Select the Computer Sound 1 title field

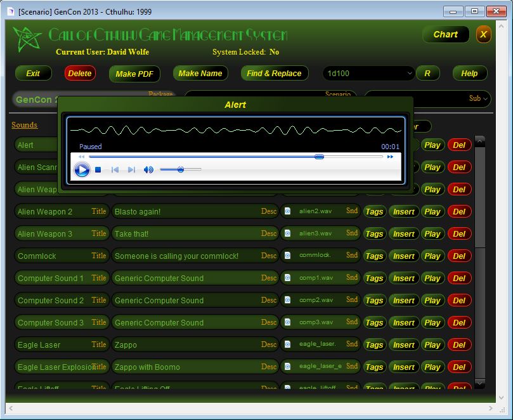point(62,279)
